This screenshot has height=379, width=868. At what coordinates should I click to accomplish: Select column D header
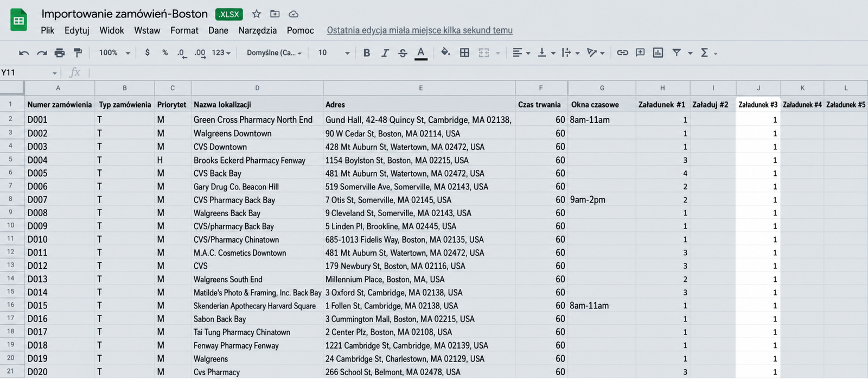(257, 87)
